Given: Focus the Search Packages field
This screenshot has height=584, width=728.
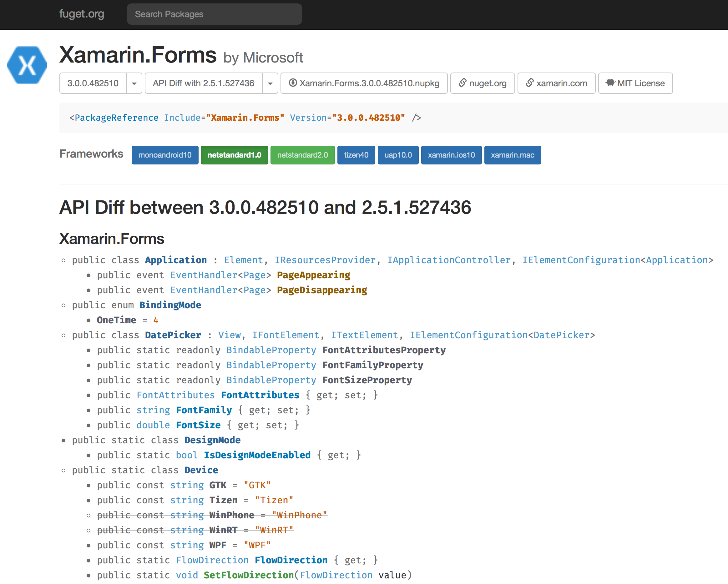Looking at the screenshot, I should click(215, 14).
